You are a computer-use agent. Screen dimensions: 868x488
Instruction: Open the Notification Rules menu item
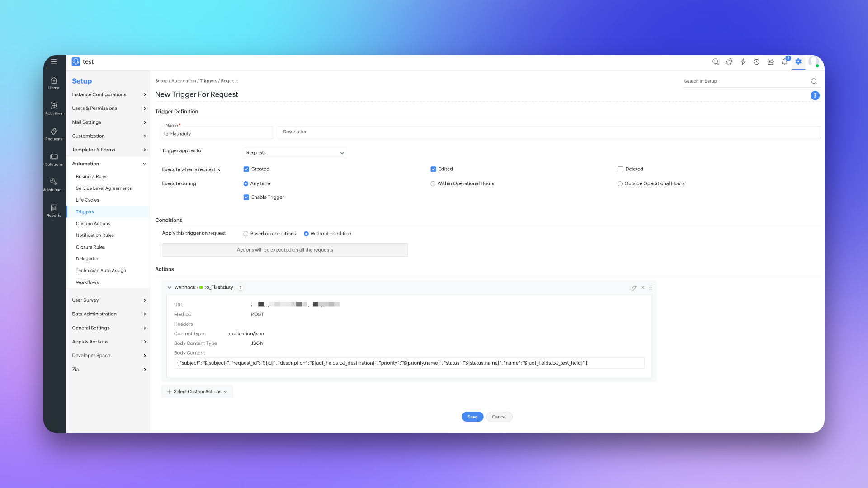[95, 235]
